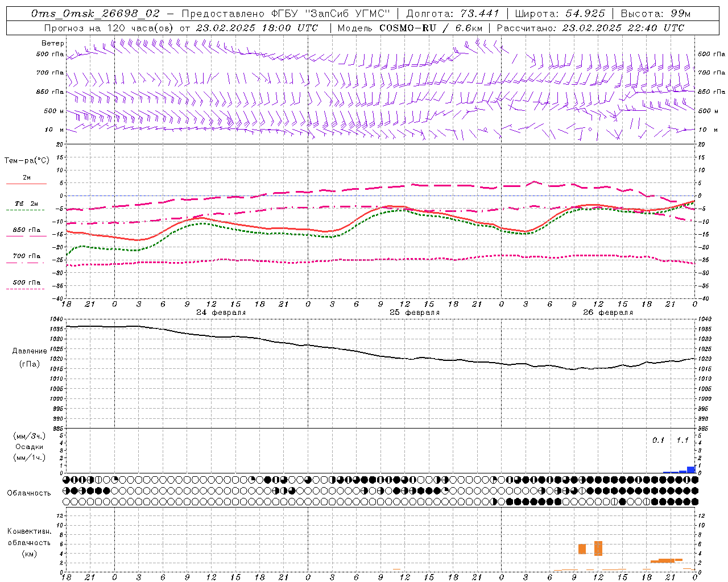The width and height of the screenshot is (728, 582).
Task: Click the model name COSMO-RU / 6.6км
Action: pyautogui.click(x=431, y=28)
